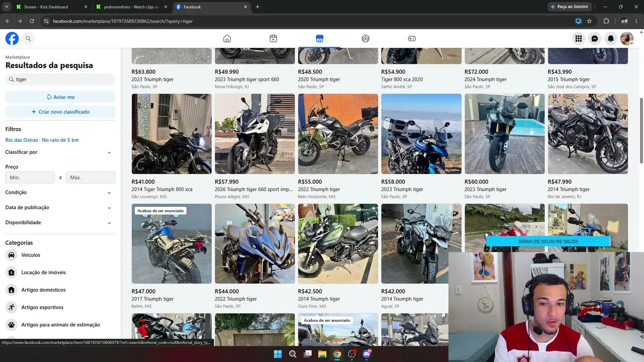The height and width of the screenshot is (362, 644).
Task: Click the Facebook search magnifier icon
Action: [28, 39]
